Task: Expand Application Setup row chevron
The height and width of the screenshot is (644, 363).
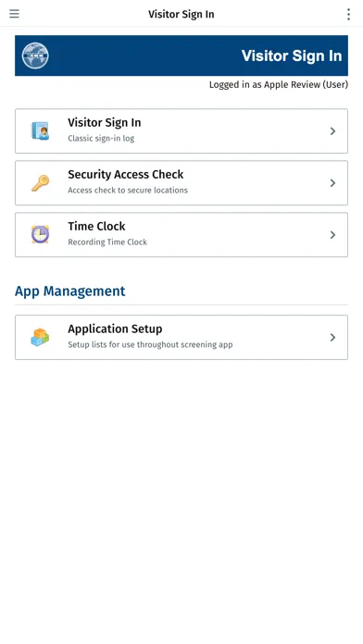Action: click(332, 337)
